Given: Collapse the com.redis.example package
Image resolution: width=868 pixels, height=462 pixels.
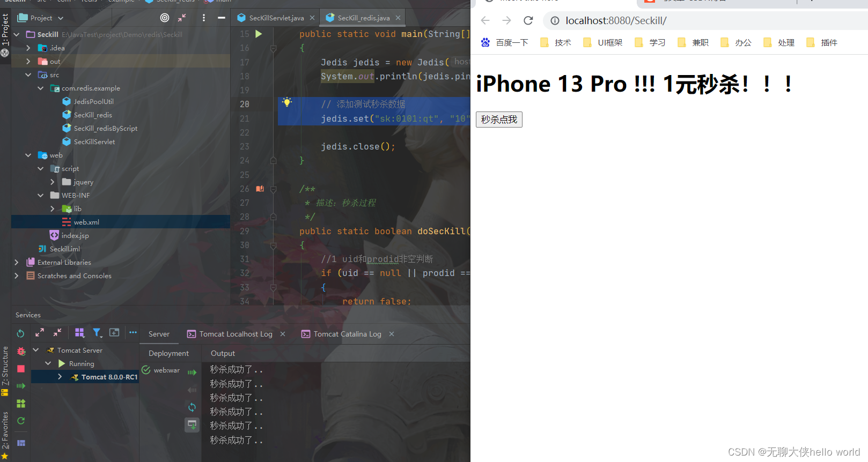Looking at the screenshot, I should pyautogui.click(x=41, y=88).
